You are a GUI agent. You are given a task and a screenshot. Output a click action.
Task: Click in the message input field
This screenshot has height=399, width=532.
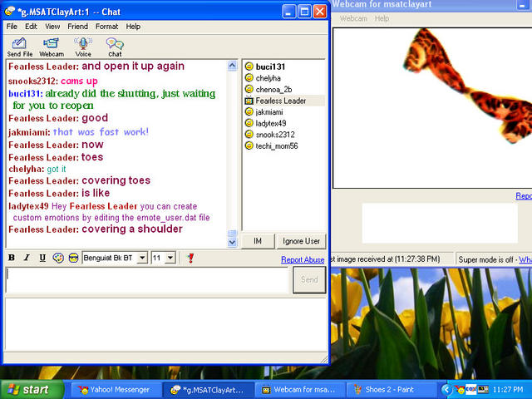147,280
